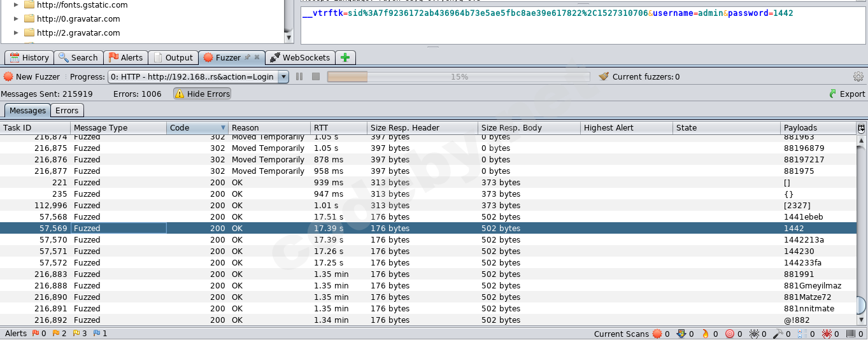Click the table column chooser icon
868x340 pixels.
coord(861,128)
